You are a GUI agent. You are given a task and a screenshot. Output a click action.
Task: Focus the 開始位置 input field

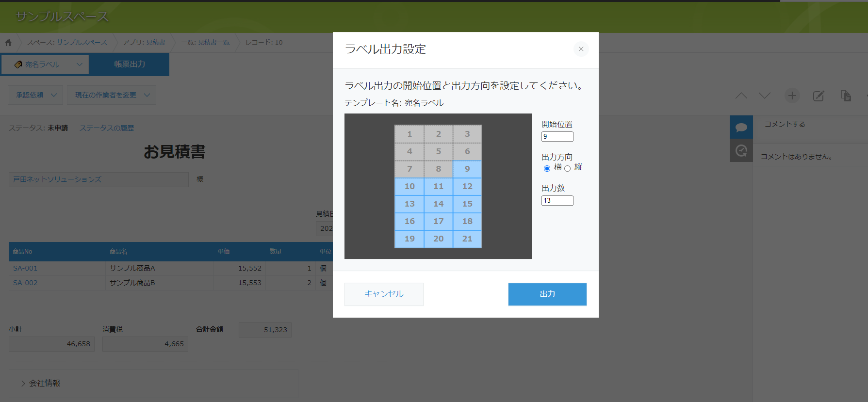557,137
